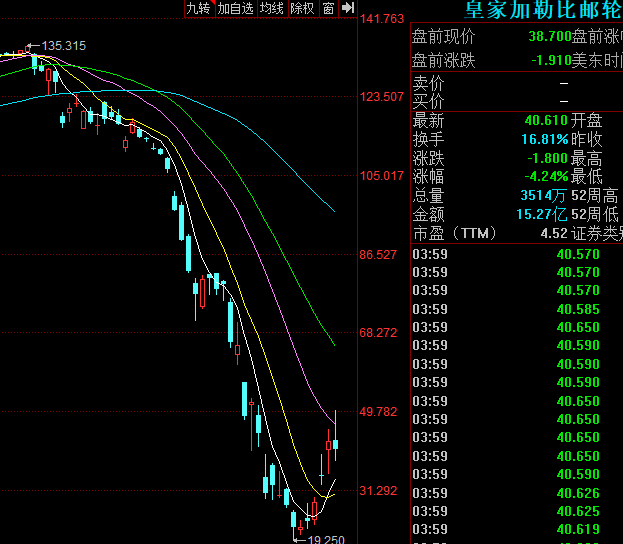
Task: Click the 31.292 price axis label
Action: tap(378, 490)
